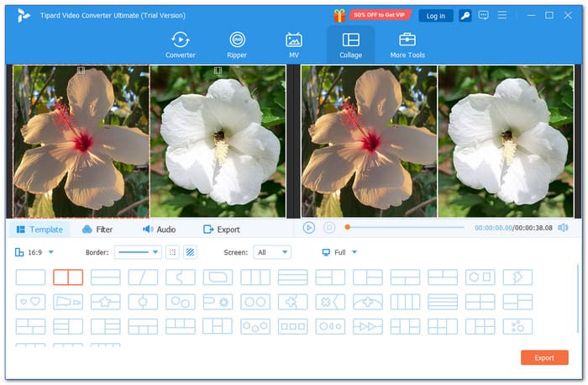Open the hamburger menu in title bar

[x=502, y=15]
